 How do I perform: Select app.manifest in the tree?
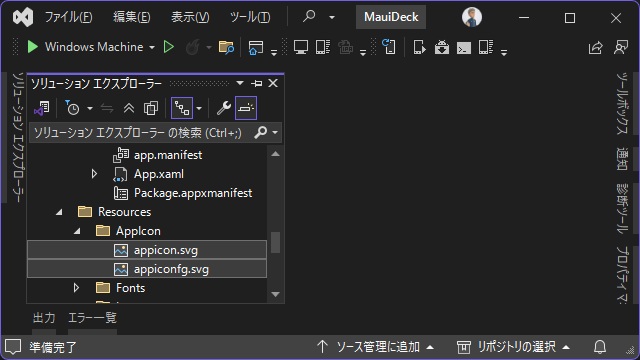[168, 155]
